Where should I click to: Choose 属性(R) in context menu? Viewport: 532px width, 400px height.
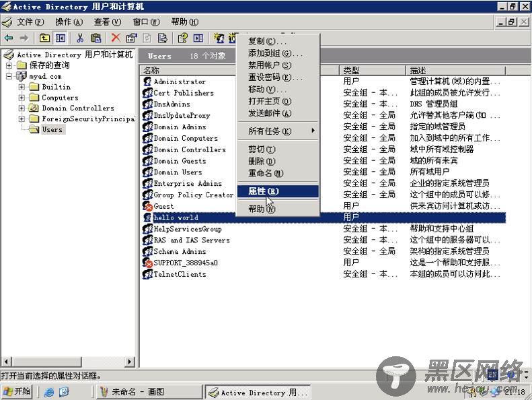[278, 191]
